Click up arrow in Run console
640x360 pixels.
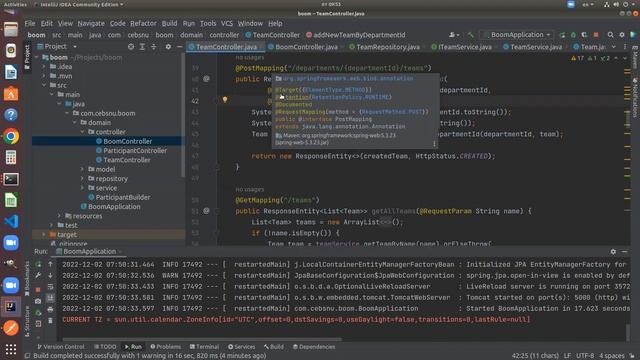pyautogui.click(x=50, y=264)
